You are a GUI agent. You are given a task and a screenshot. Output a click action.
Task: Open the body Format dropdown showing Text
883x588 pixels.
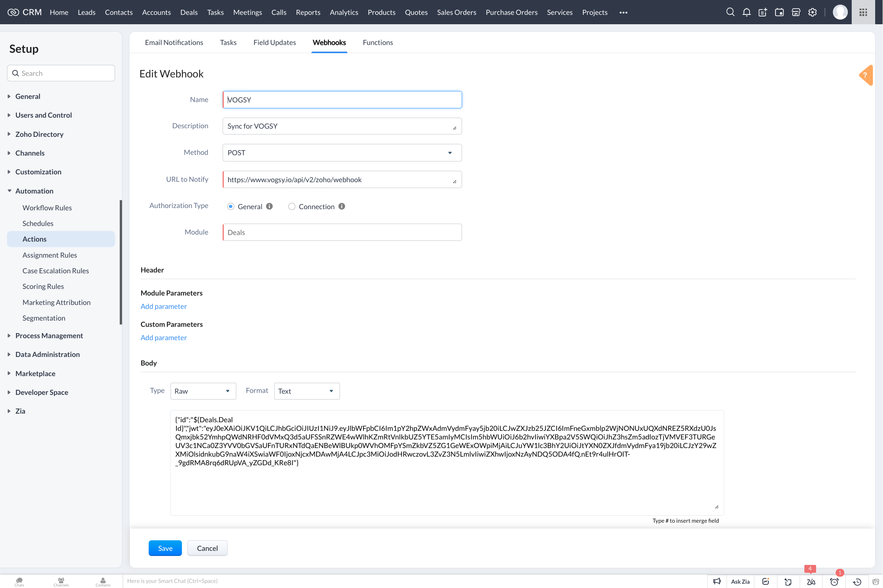click(x=307, y=391)
